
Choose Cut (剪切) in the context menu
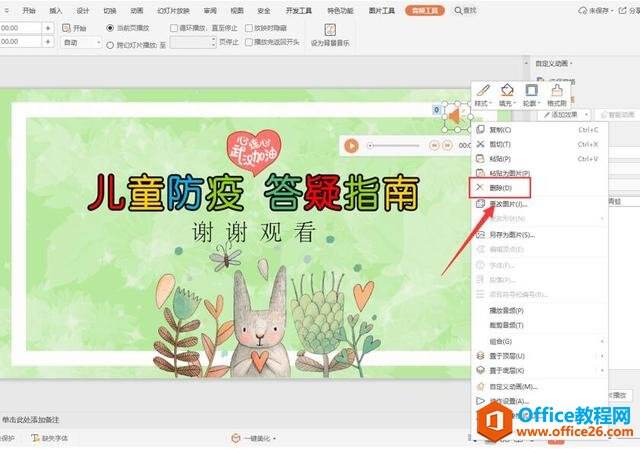pyautogui.click(x=539, y=144)
